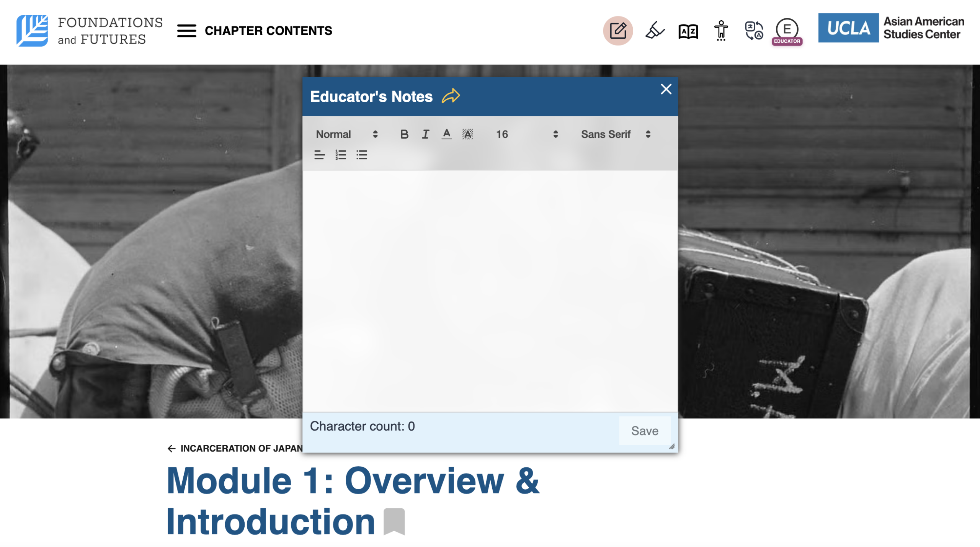This screenshot has height=547, width=980.
Task: Toggle italic formatting in notes editor
Action: (425, 134)
